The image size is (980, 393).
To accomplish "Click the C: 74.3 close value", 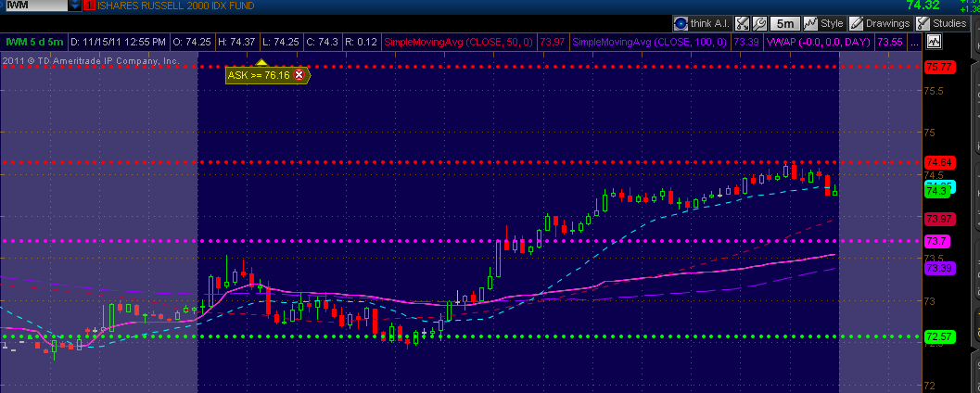I will [322, 42].
